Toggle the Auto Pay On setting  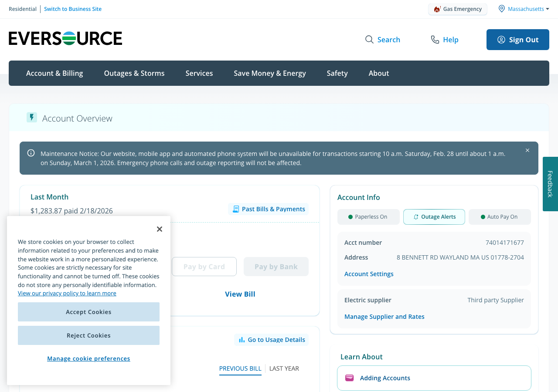tap(500, 217)
